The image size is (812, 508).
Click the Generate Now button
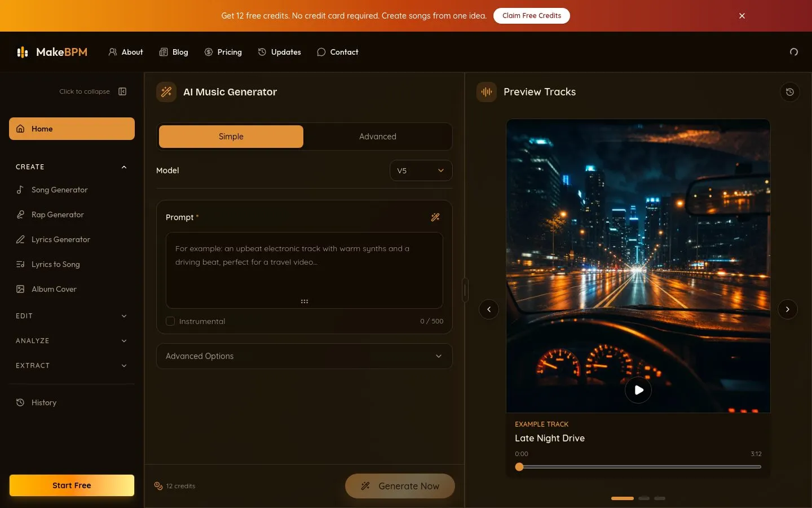(400, 486)
